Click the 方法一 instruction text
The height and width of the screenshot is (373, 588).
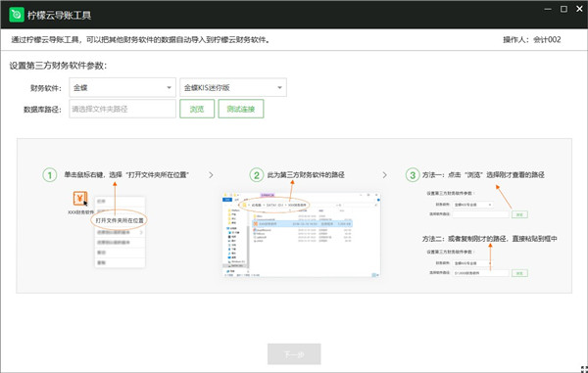[483, 175]
